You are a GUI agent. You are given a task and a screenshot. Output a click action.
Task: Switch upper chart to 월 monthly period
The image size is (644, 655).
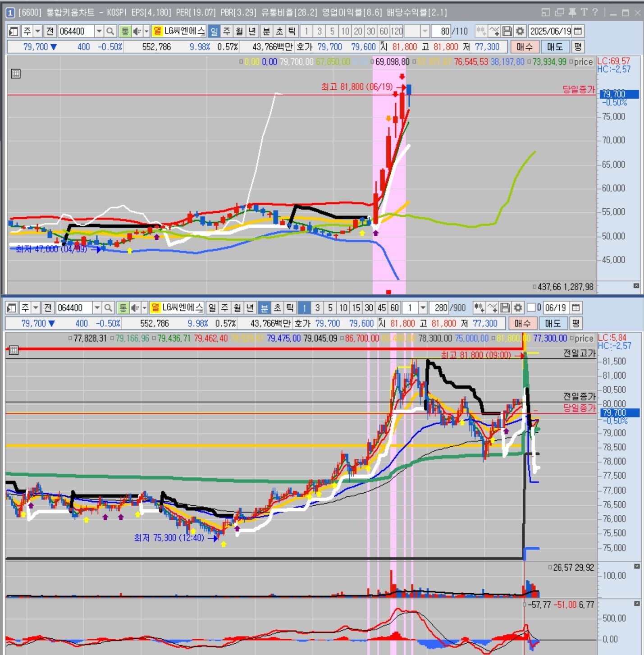[x=239, y=31]
